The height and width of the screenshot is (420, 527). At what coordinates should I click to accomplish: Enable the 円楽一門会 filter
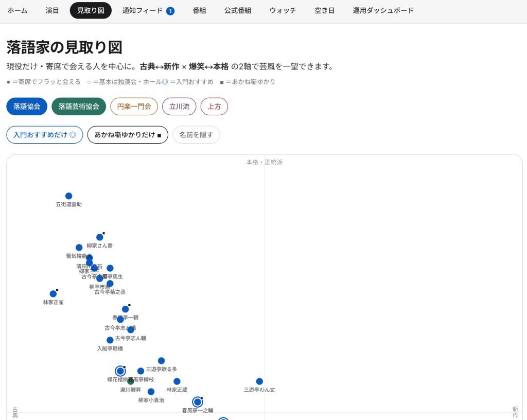click(134, 107)
